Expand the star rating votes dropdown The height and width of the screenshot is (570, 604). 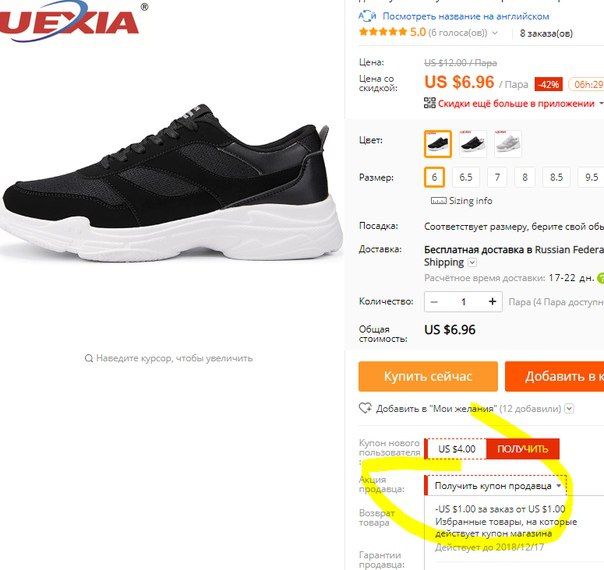tap(495, 33)
